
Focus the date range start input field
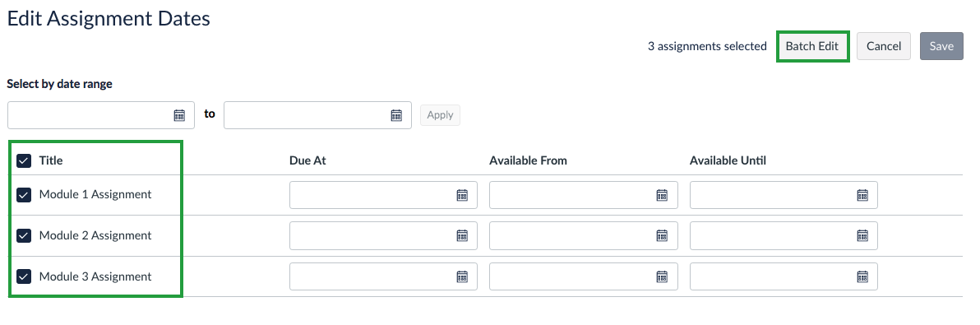[x=101, y=115]
